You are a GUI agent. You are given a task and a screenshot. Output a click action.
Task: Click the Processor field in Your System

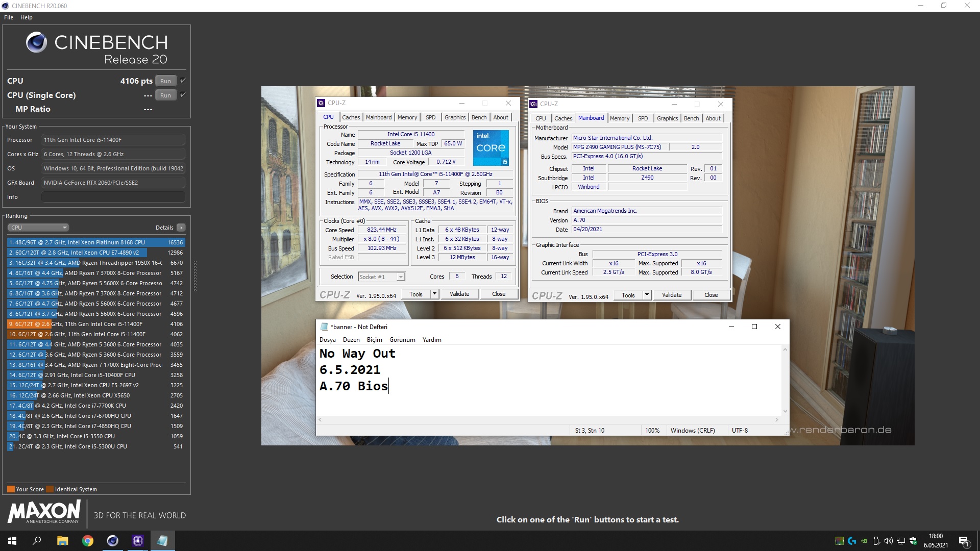tap(113, 140)
